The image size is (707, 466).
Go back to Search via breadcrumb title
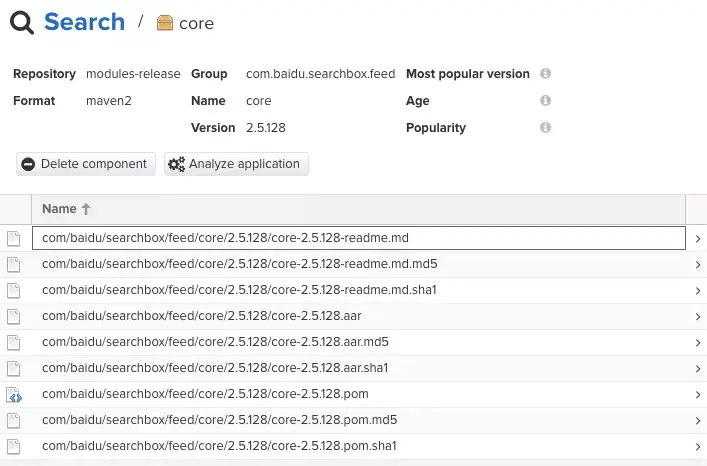pos(84,22)
